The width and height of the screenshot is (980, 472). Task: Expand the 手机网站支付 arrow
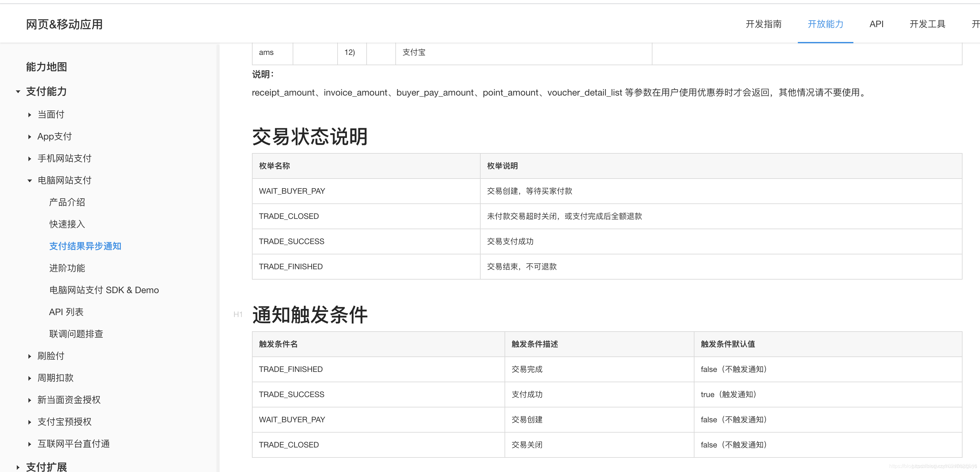coord(30,159)
